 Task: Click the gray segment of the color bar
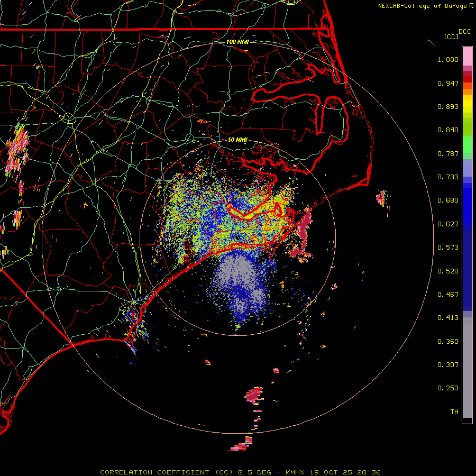click(467, 368)
